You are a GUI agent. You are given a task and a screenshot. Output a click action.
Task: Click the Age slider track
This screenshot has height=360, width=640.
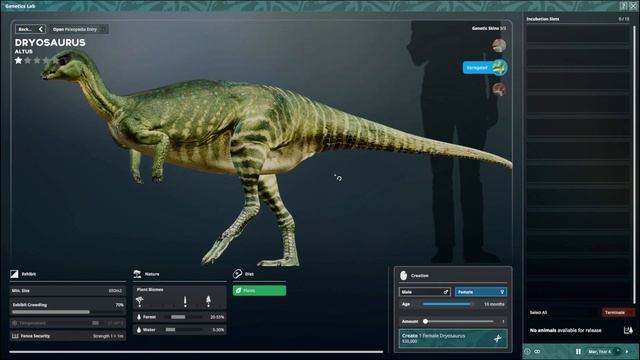(448, 304)
